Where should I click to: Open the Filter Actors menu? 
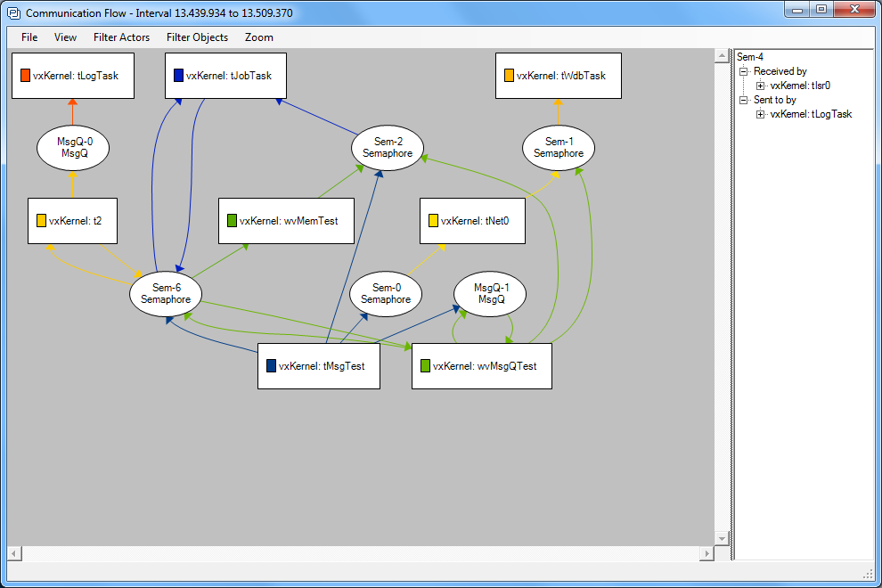pyautogui.click(x=121, y=37)
